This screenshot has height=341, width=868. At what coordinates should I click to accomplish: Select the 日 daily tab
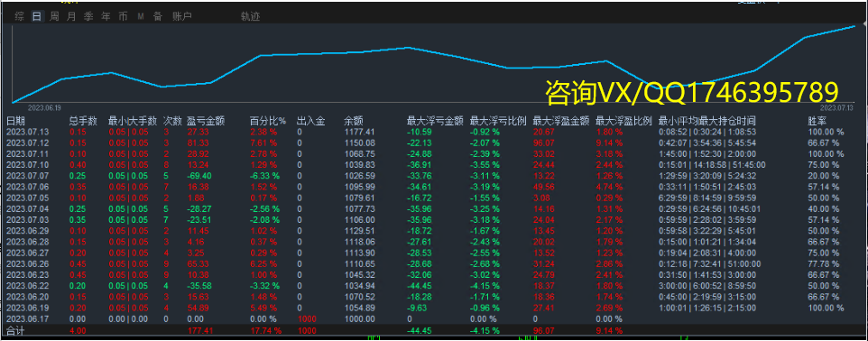[36, 16]
